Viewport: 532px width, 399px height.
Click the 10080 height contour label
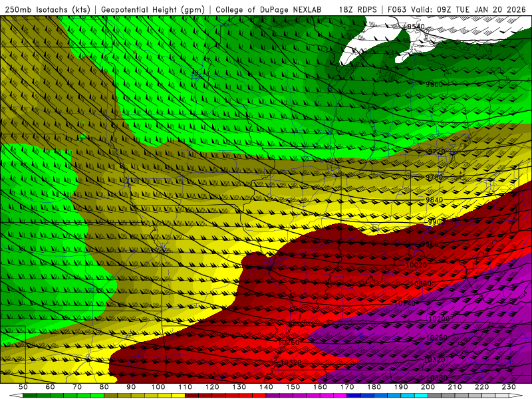click(421, 284)
